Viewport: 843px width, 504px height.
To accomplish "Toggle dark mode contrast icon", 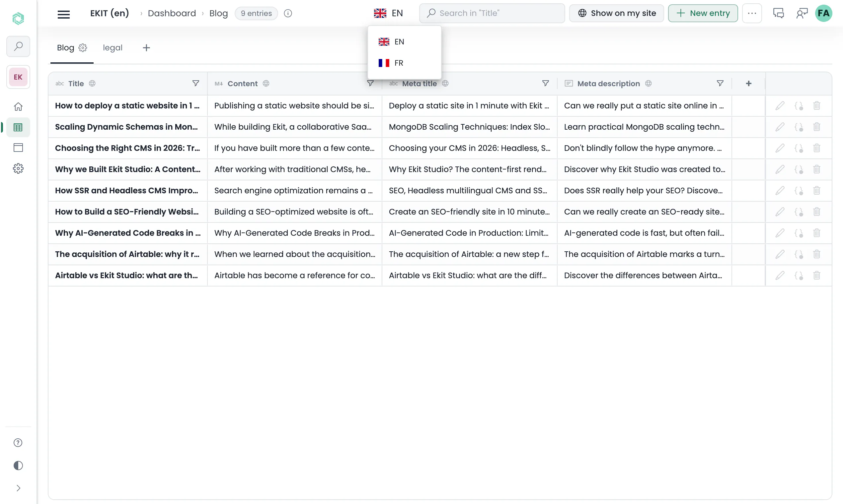I will (18, 465).
